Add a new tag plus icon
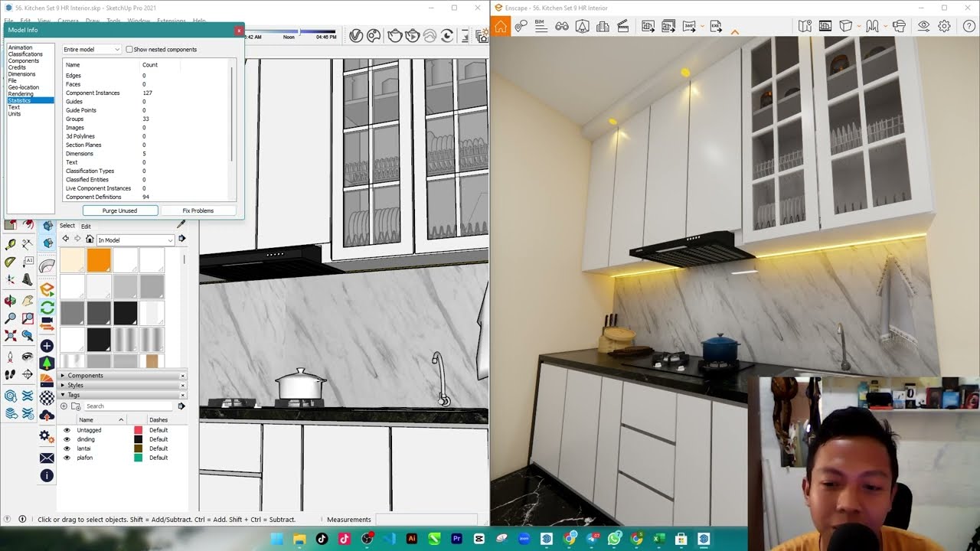This screenshot has width=980, height=551. pyautogui.click(x=64, y=406)
